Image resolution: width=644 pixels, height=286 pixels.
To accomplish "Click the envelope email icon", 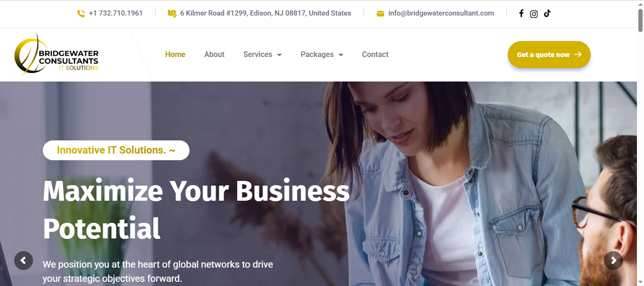I will 380,14.
